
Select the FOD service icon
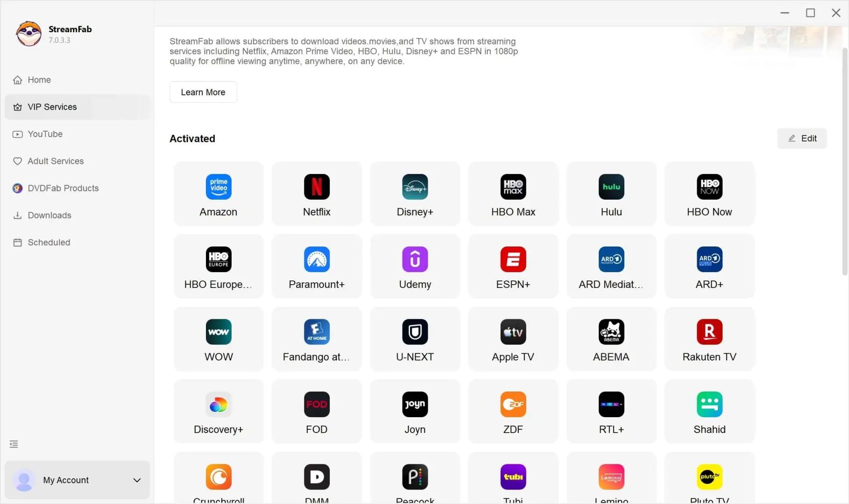[317, 404]
